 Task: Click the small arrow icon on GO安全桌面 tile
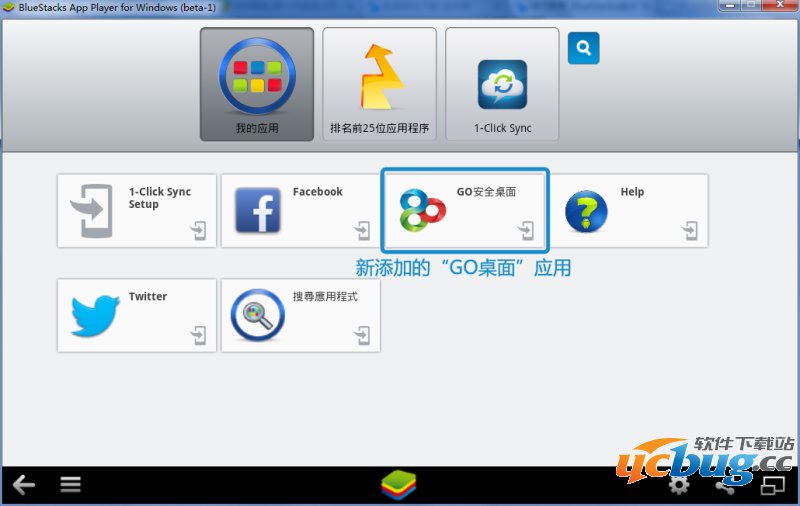coord(526,231)
